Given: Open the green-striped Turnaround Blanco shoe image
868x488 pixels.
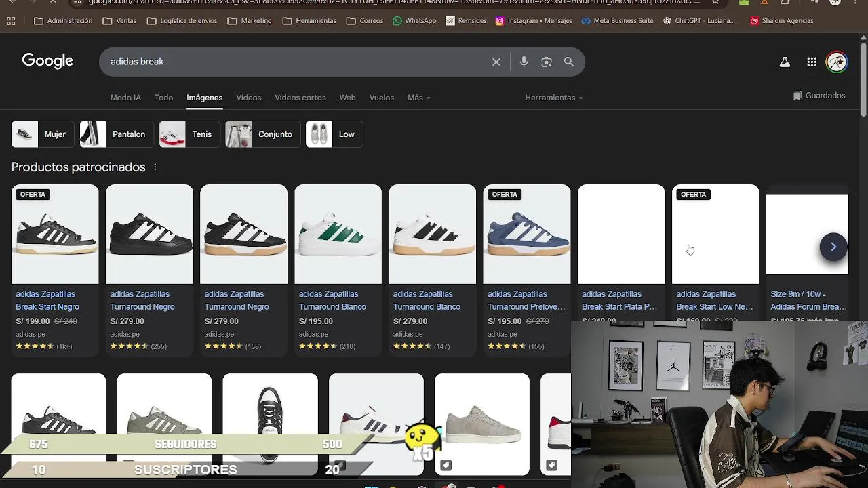Looking at the screenshot, I should point(338,235).
